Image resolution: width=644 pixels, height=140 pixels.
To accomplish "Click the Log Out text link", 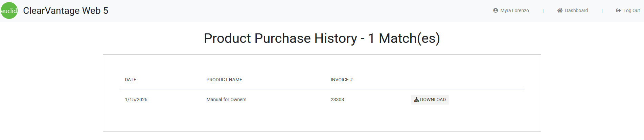I will (631, 10).
